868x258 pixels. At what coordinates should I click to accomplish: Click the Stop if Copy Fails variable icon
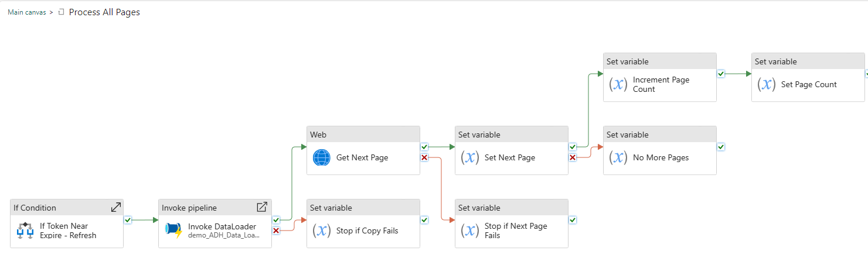[322, 231]
